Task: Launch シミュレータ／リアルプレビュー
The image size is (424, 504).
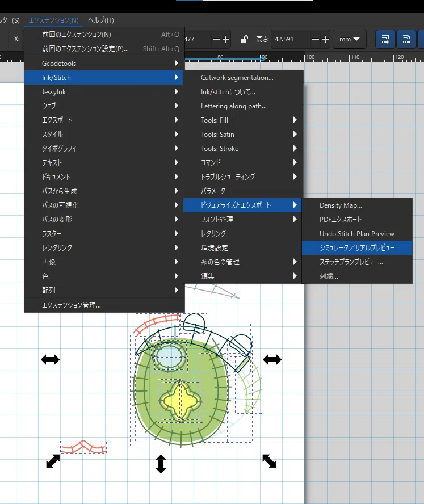Action: [357, 247]
